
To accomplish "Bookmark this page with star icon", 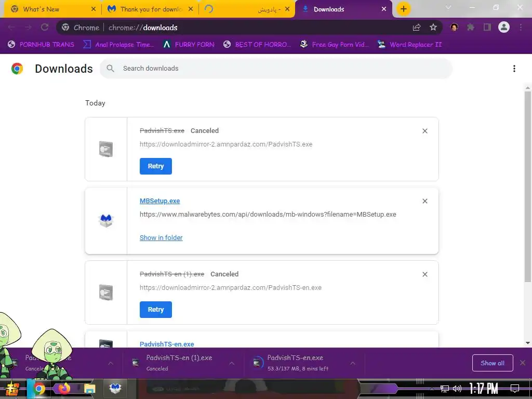I will 433,28.
